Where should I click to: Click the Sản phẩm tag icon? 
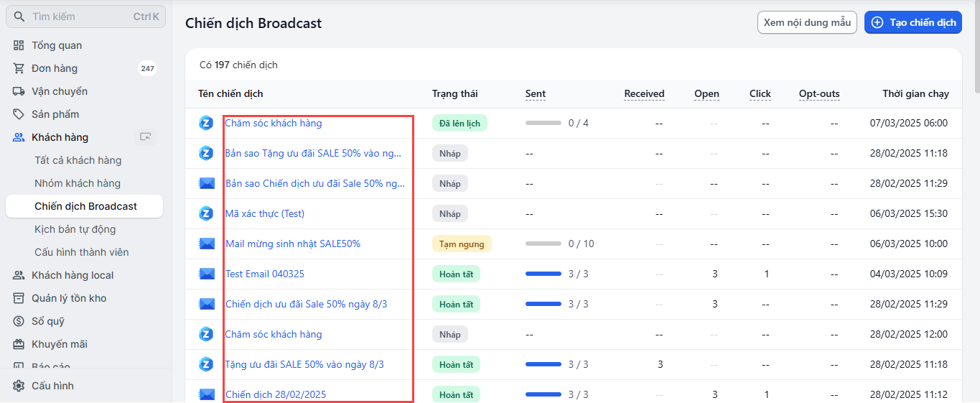click(x=19, y=114)
